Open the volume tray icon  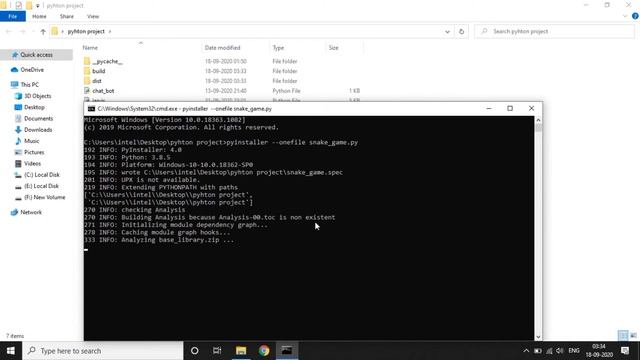(560, 351)
